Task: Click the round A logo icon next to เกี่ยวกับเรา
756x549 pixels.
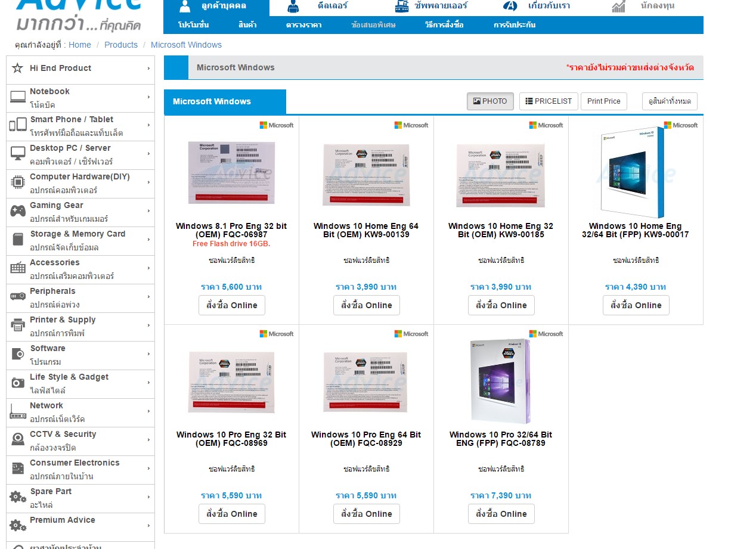Action: [510, 7]
